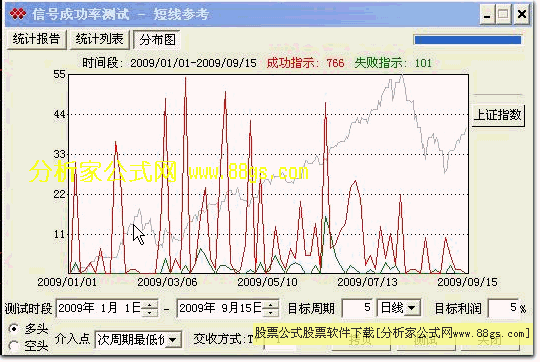Click the 成功指示: 766 label
Image resolution: width=540 pixels, height=362 pixels.
(x=305, y=63)
